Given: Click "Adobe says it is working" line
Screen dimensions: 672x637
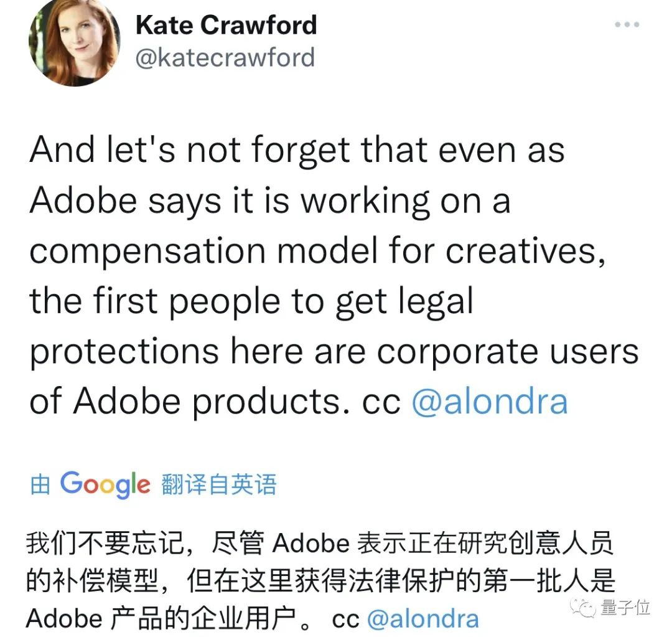Looking at the screenshot, I should coord(270,201).
